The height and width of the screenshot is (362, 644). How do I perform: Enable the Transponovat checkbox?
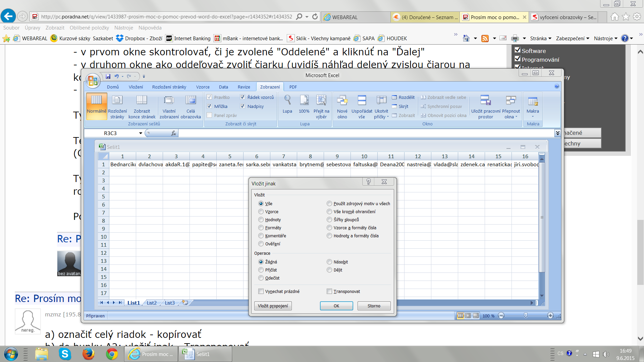pos(329,292)
